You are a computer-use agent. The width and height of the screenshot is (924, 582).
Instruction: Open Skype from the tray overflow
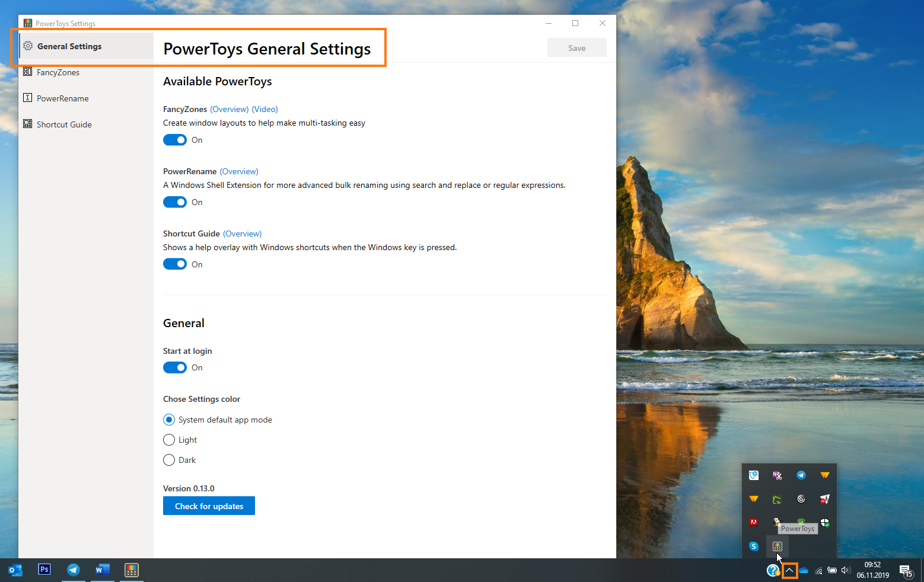click(x=754, y=546)
